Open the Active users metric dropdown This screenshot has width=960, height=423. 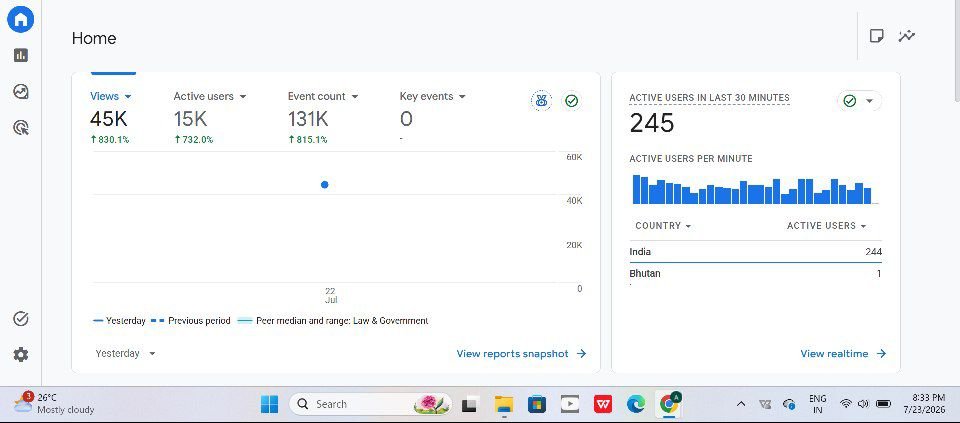[210, 96]
